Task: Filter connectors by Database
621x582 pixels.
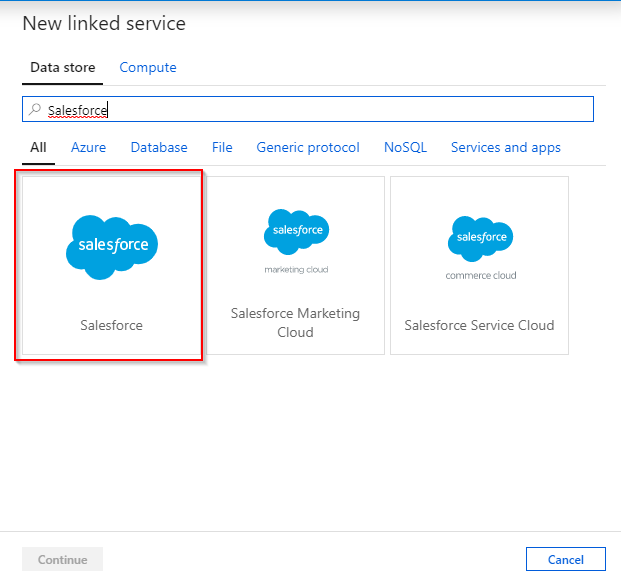Action: pos(159,147)
